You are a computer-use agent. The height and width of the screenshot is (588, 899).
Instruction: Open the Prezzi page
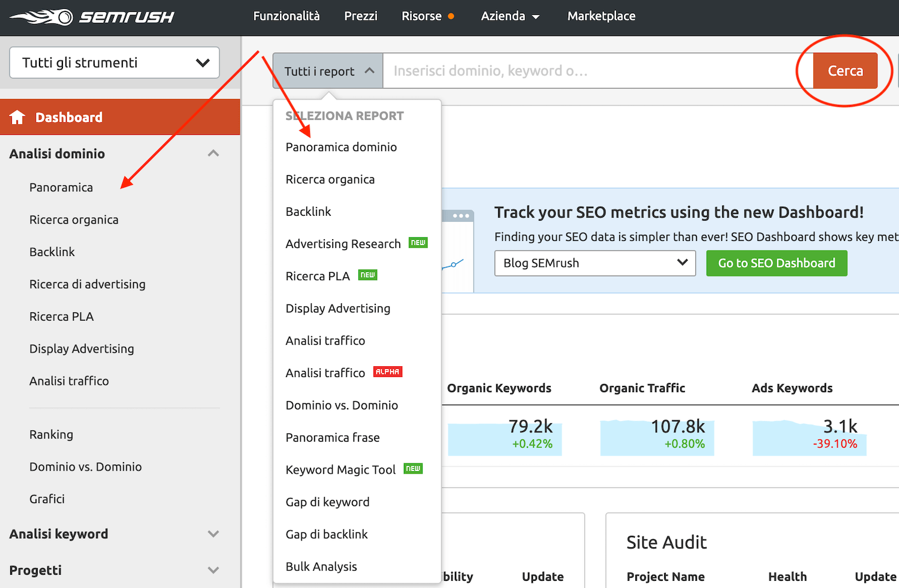361,16
